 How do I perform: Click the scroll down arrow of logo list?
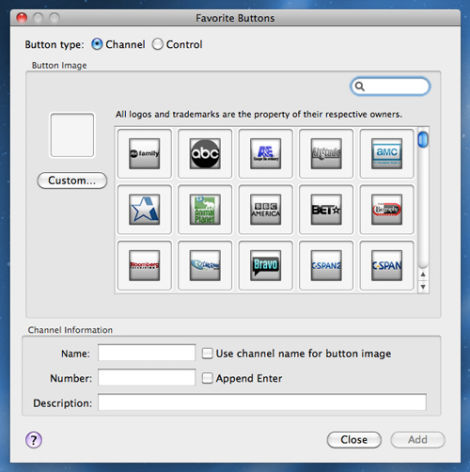pyautogui.click(x=423, y=286)
